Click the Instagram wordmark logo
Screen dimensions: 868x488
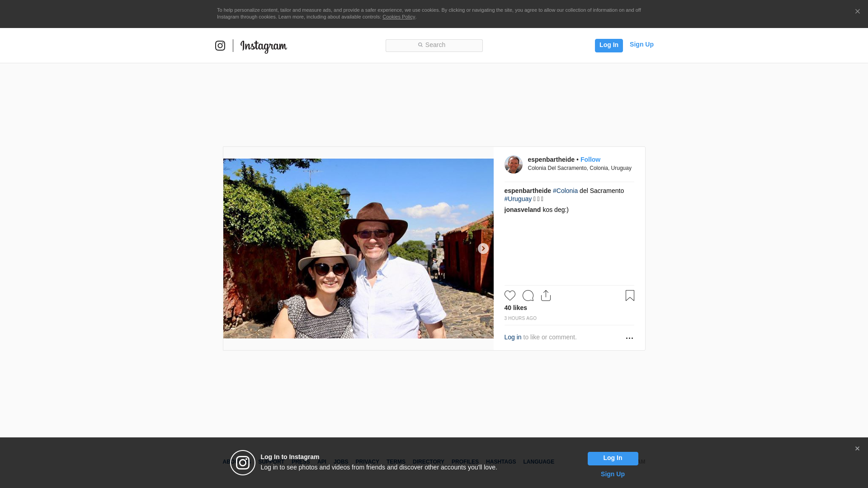(264, 46)
